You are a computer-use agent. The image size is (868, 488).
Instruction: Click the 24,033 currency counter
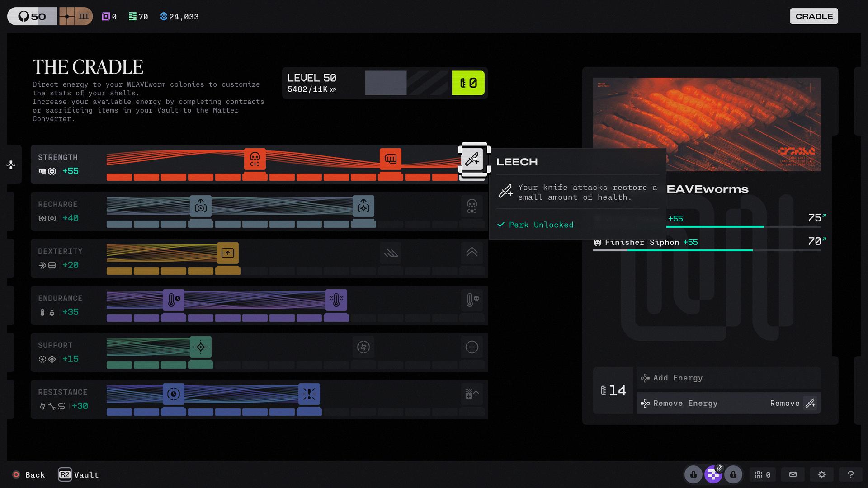(179, 17)
